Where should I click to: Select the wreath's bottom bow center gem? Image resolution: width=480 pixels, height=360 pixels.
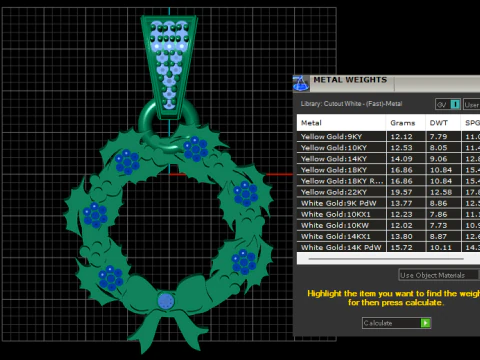click(166, 301)
